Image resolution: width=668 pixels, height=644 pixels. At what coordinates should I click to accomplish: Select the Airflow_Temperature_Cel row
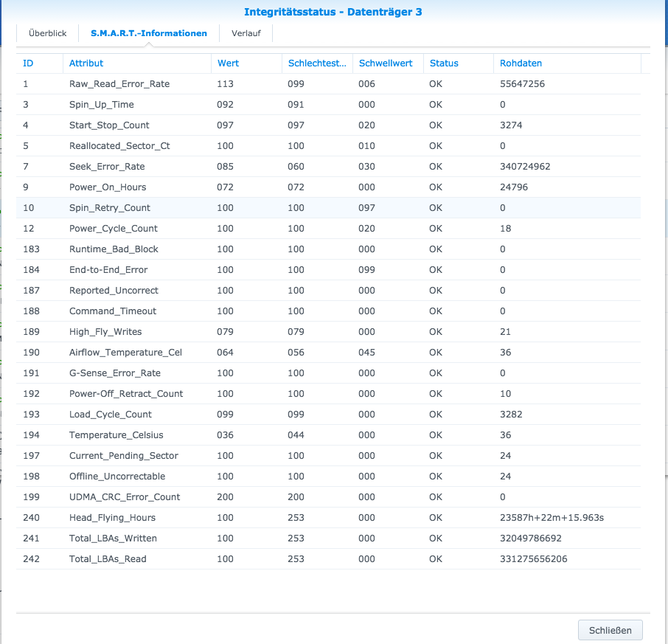(x=328, y=353)
